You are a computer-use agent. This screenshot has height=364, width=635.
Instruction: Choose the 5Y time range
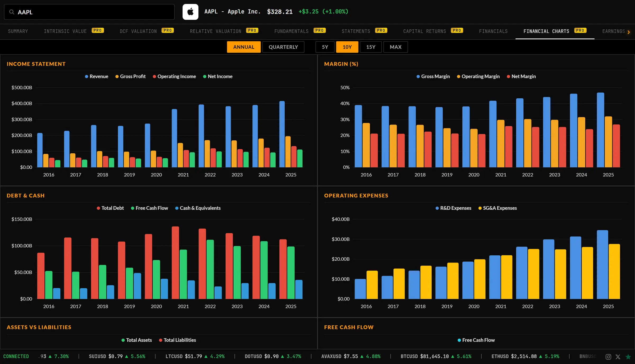pyautogui.click(x=325, y=47)
